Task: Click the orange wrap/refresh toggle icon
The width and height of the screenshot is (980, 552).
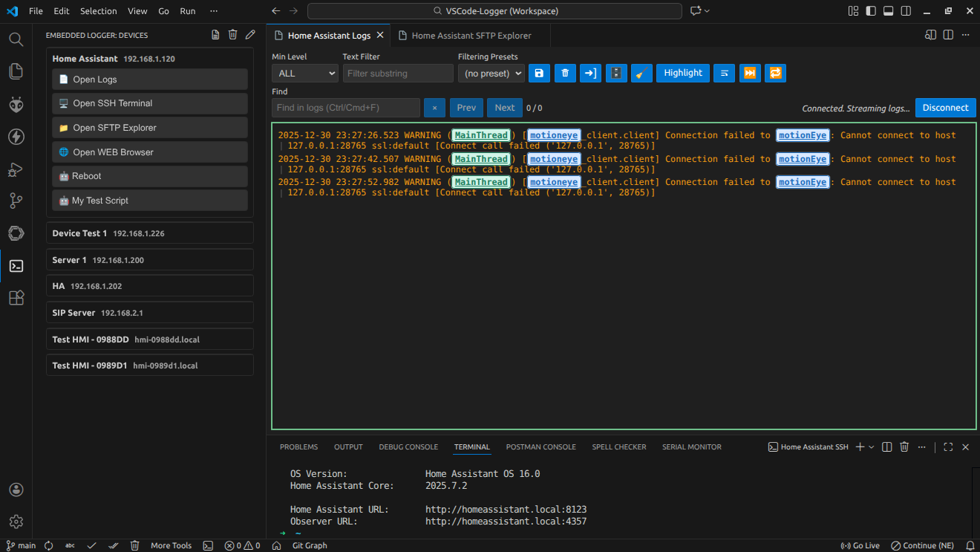Action: tap(775, 73)
